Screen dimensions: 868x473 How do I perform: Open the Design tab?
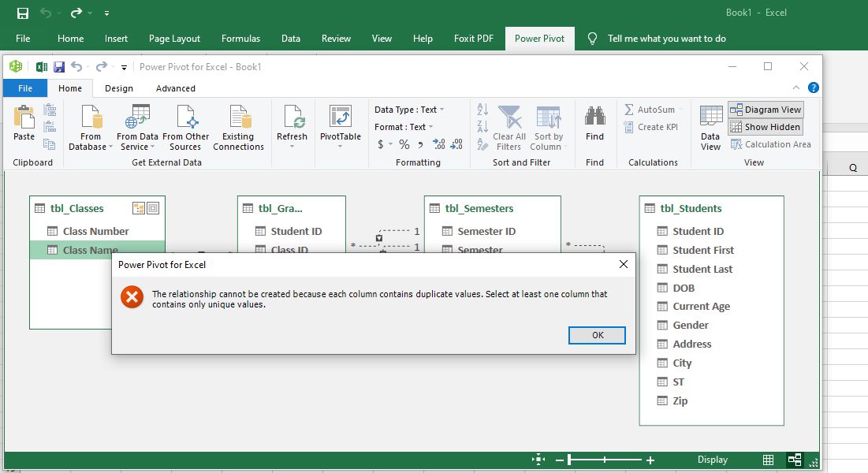(x=119, y=88)
